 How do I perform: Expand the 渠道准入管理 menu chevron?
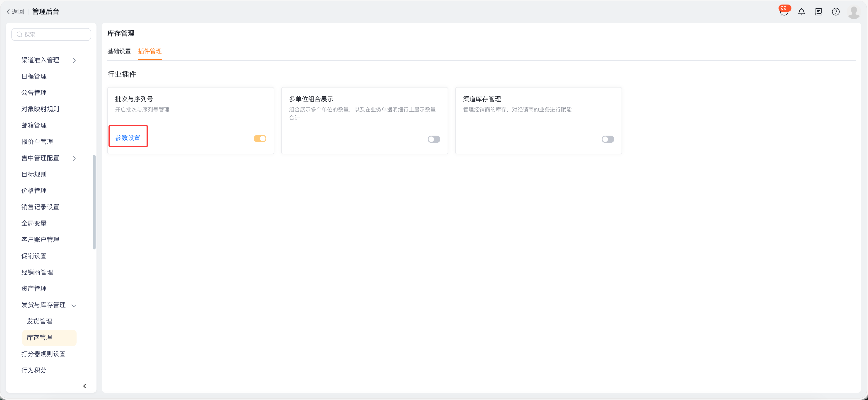pyautogui.click(x=75, y=60)
